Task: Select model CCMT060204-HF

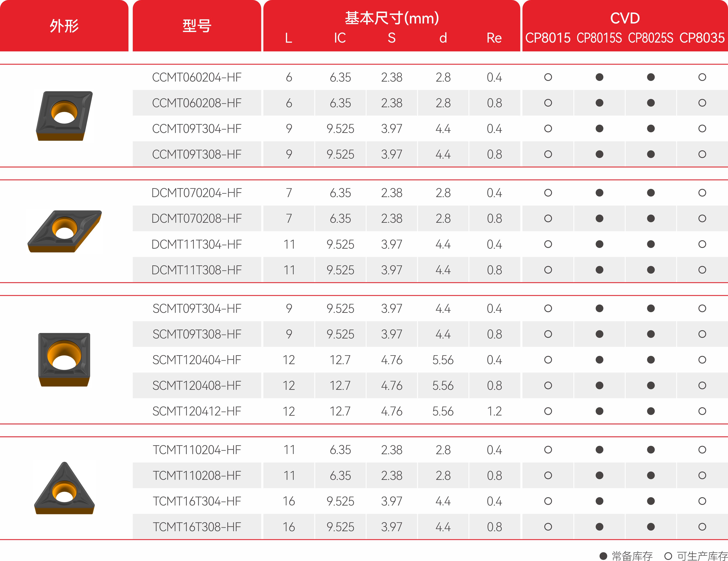Action: [x=197, y=77]
